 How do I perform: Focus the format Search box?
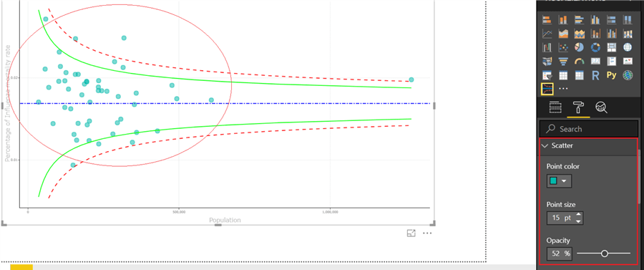click(x=589, y=129)
